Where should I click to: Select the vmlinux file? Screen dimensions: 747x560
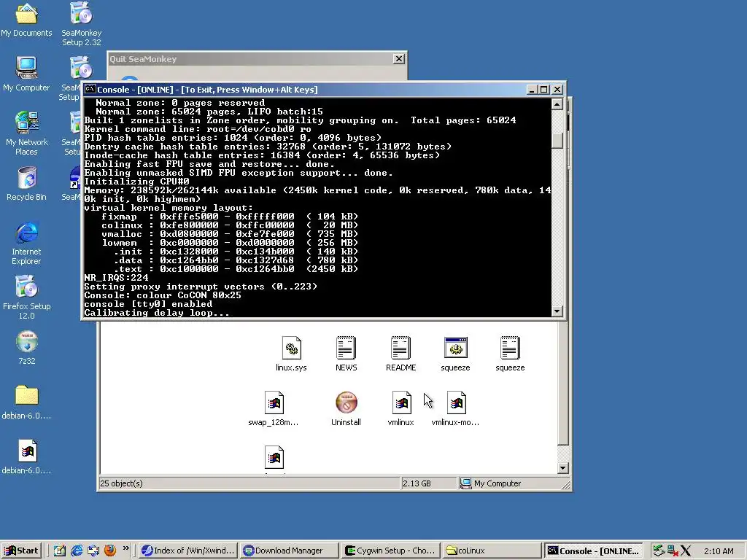(400, 408)
